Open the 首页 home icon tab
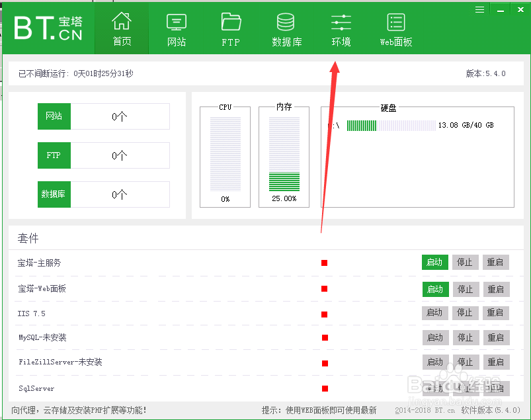This screenshot has width=531, height=420. [x=122, y=29]
